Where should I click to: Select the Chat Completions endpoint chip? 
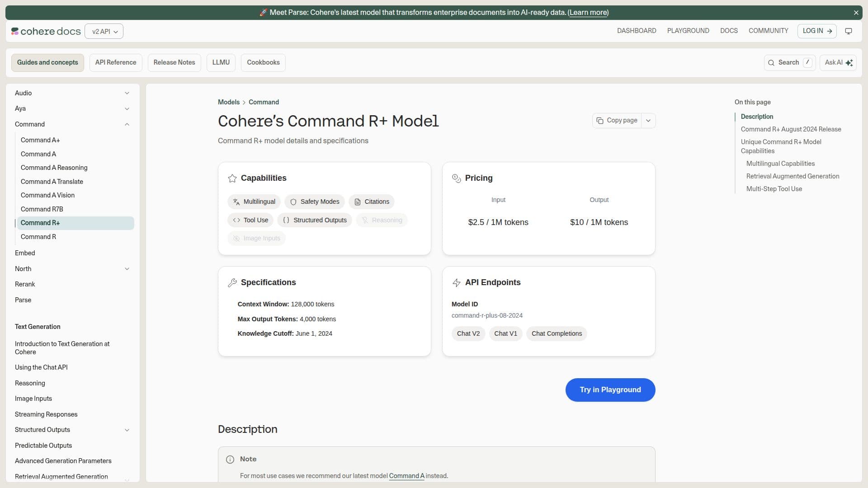coord(557,334)
